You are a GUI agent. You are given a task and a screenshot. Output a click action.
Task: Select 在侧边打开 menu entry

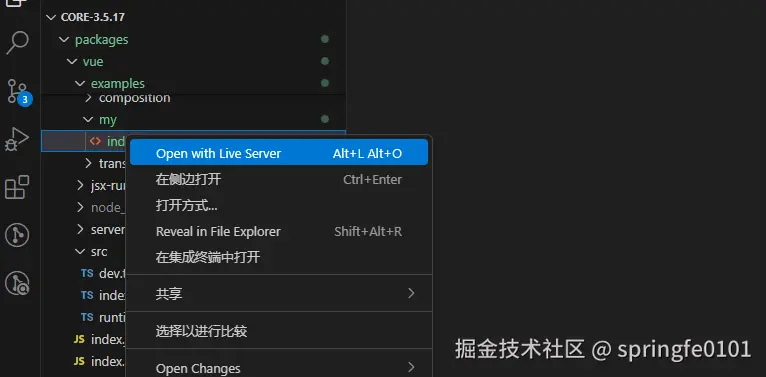279,180
